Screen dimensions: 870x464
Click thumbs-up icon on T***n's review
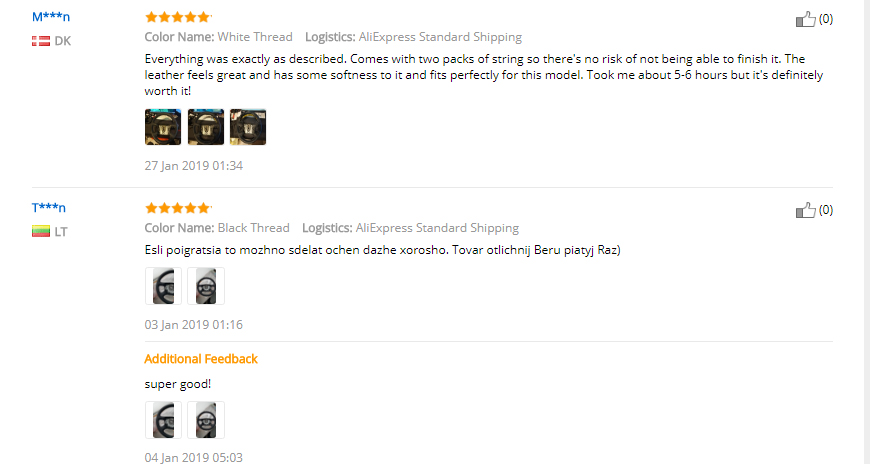point(806,210)
